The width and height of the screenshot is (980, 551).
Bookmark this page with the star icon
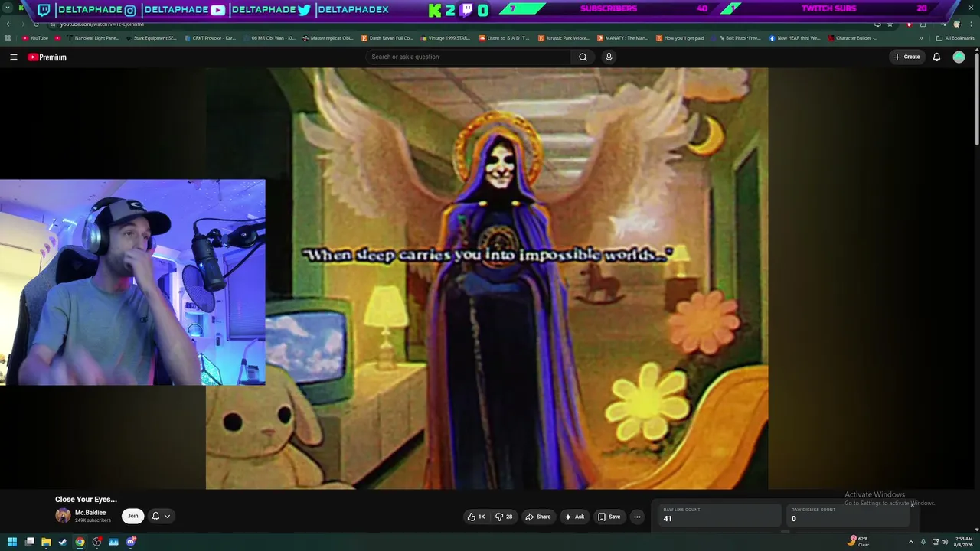click(x=890, y=24)
